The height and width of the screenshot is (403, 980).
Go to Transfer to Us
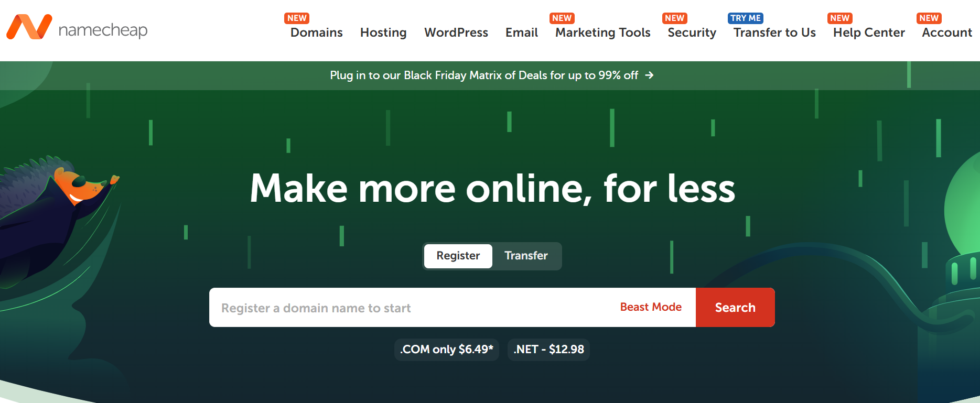click(774, 32)
